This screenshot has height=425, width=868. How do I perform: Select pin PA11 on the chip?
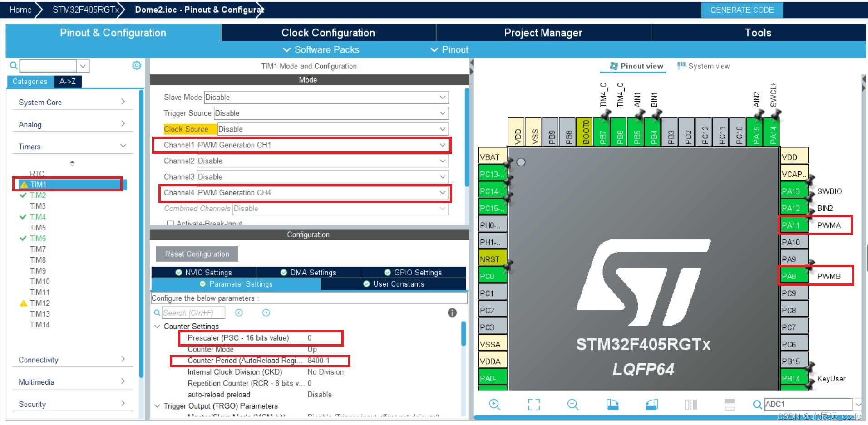pyautogui.click(x=794, y=225)
